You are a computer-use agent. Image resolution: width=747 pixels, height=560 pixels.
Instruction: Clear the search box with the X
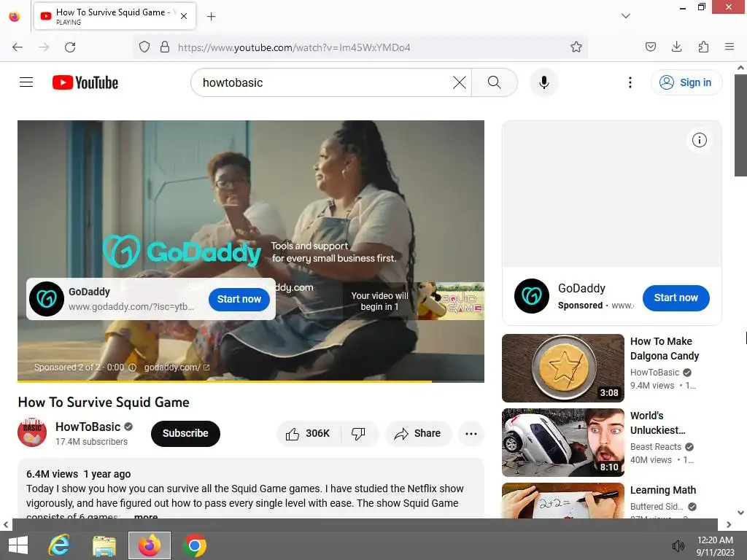coord(460,82)
